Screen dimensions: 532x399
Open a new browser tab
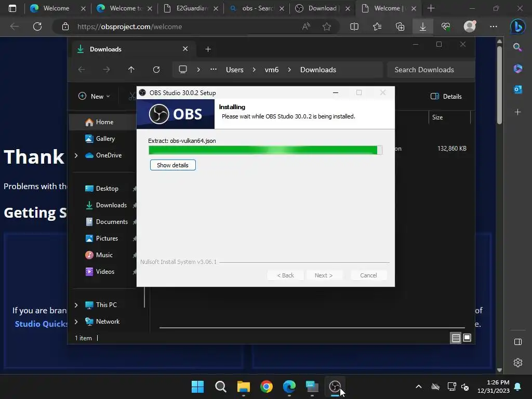(431, 8)
